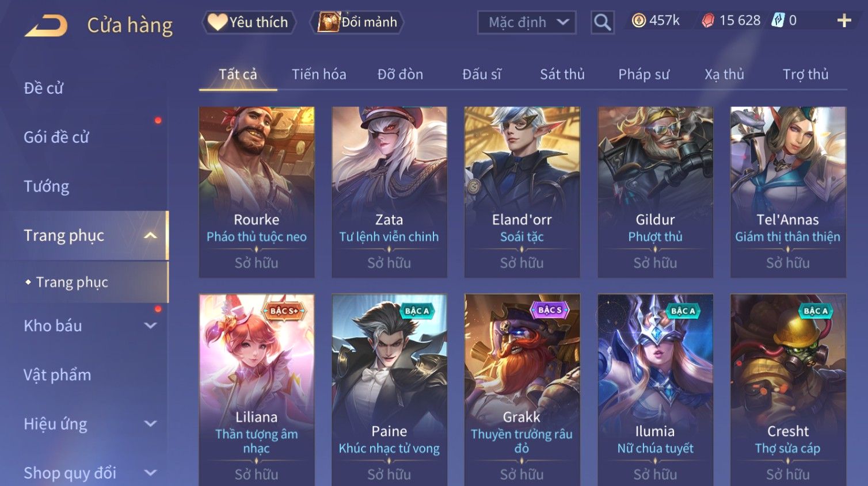Select the Sát thủ tab
The width and height of the screenshot is (868, 486).
(x=562, y=74)
